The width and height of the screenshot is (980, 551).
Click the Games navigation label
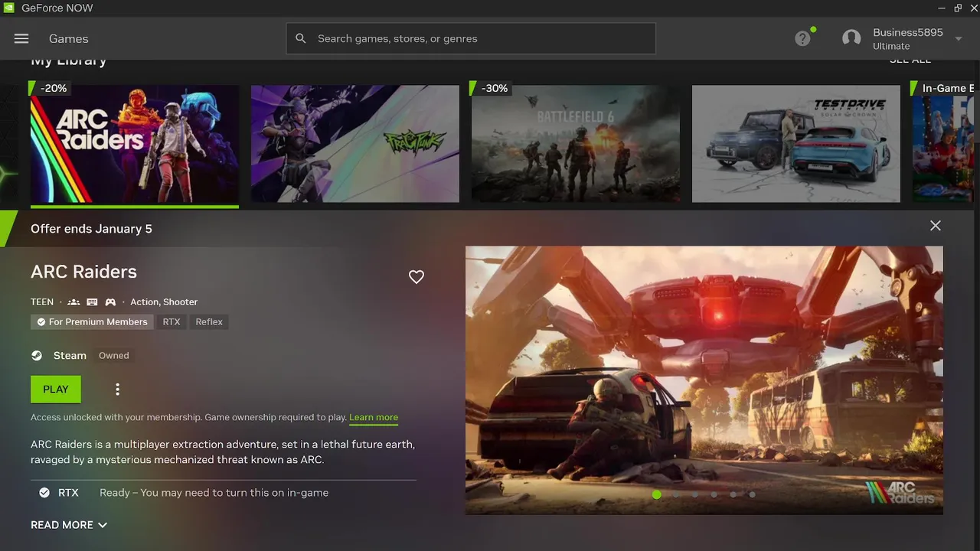click(69, 38)
